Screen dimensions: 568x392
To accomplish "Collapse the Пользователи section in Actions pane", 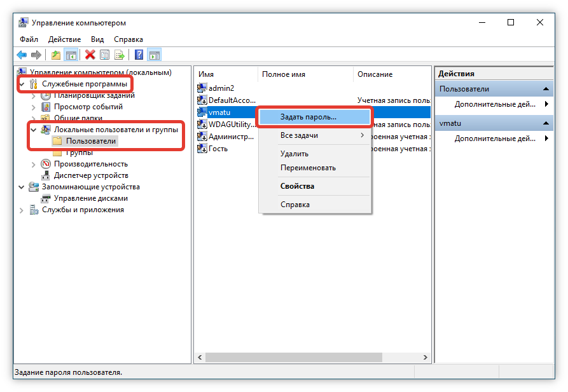I will coord(546,90).
